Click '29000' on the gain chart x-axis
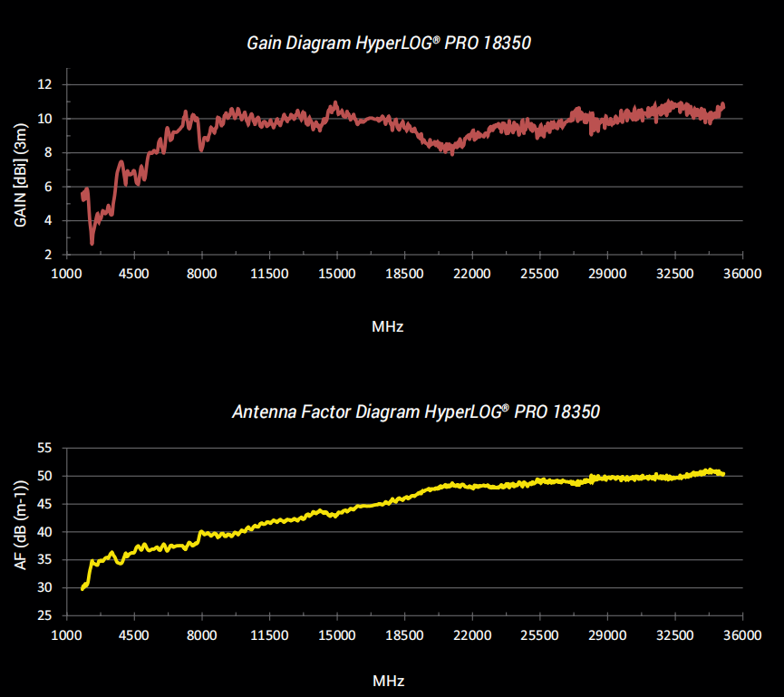The image size is (784, 697). [607, 274]
